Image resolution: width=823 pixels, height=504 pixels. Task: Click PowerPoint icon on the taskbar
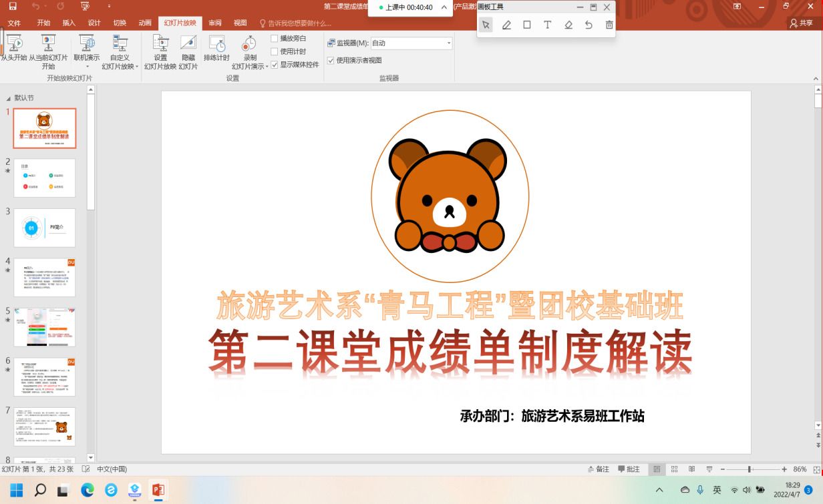click(158, 491)
